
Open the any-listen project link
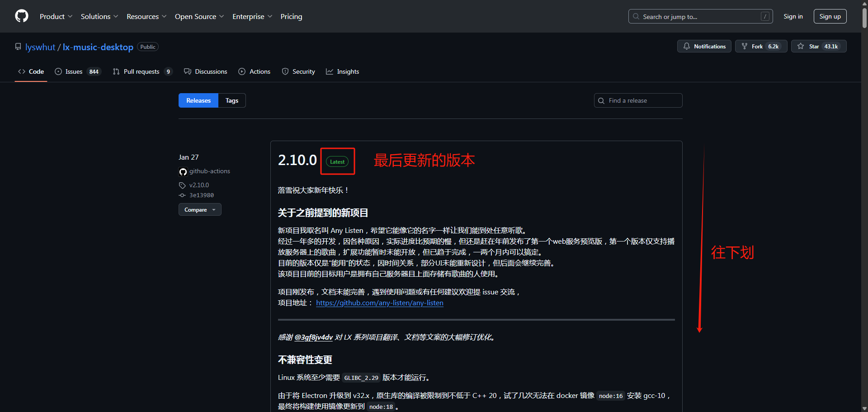coord(379,303)
